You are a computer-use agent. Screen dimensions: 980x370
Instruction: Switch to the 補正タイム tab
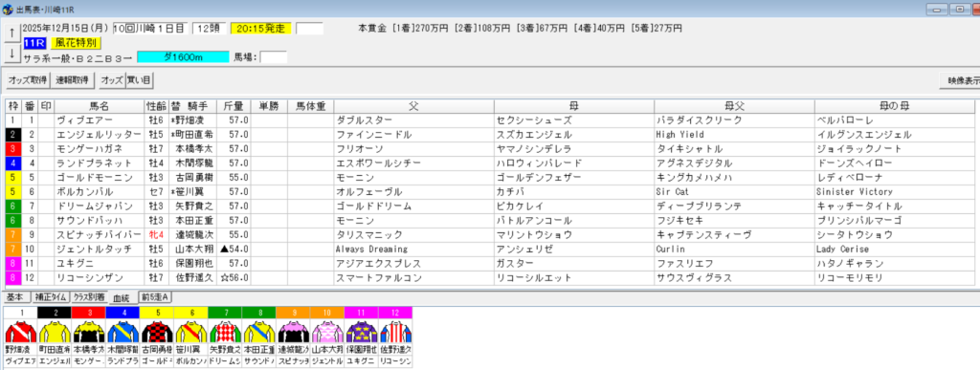(x=52, y=297)
